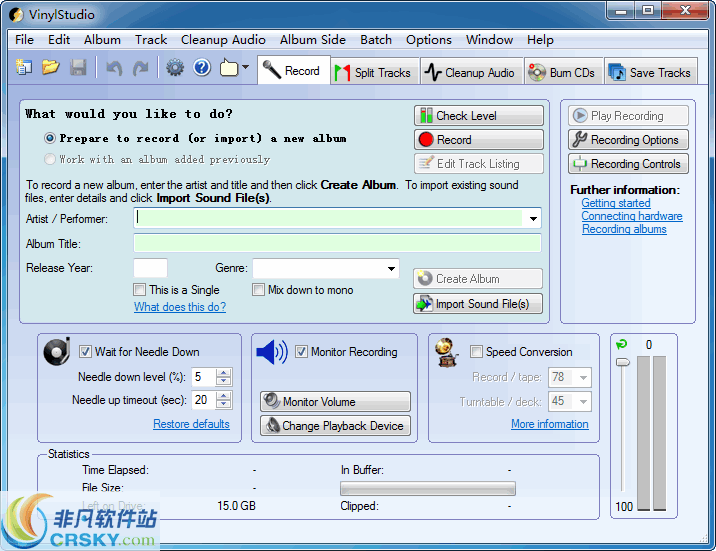716x551 pixels.
Task: Click the recording level slider handle
Action: pyautogui.click(x=622, y=362)
